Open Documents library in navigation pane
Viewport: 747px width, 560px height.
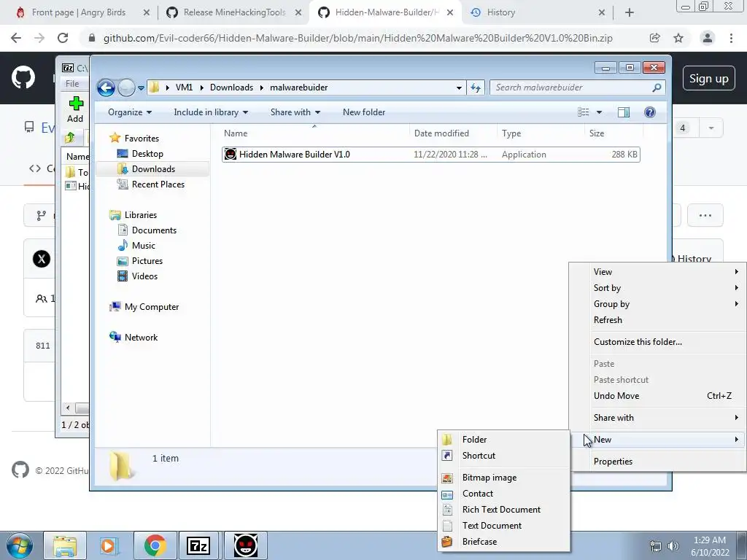[154, 230]
